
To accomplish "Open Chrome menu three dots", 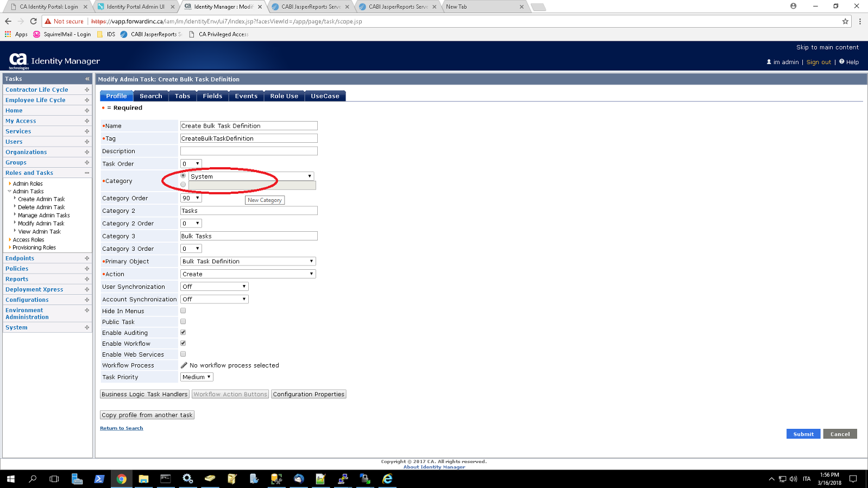I will [x=860, y=21].
